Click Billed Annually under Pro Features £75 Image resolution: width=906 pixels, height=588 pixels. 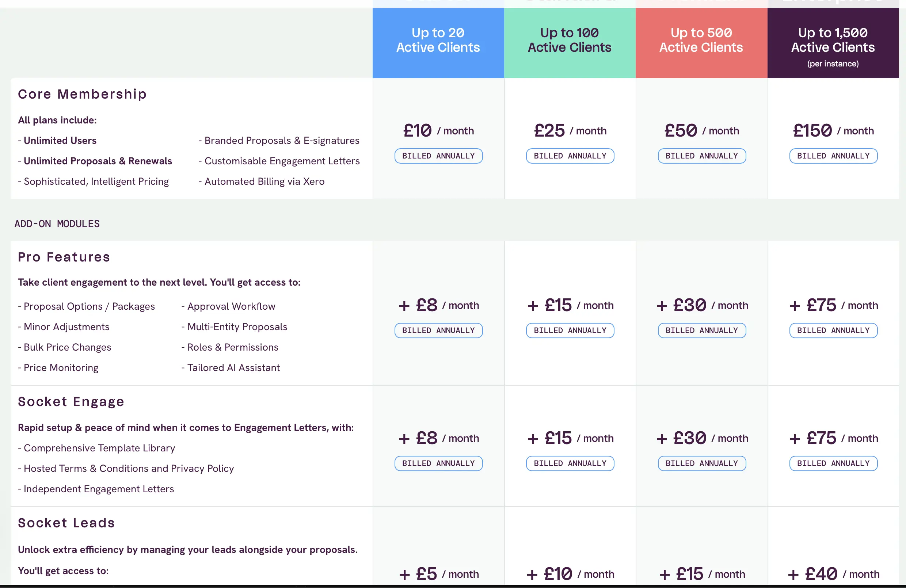[x=833, y=331]
